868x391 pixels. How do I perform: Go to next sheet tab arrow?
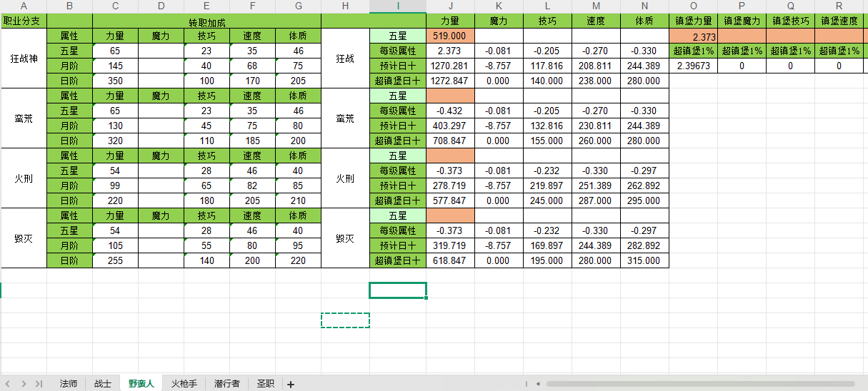24,384
